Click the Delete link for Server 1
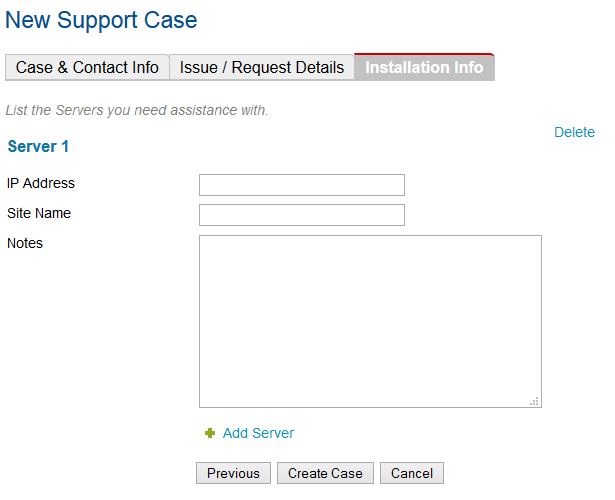 pos(574,132)
